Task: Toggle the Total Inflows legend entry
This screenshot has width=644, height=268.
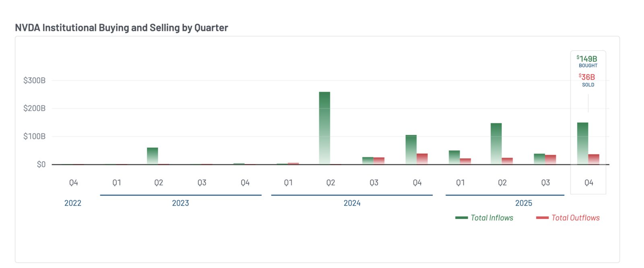Action: tap(484, 218)
